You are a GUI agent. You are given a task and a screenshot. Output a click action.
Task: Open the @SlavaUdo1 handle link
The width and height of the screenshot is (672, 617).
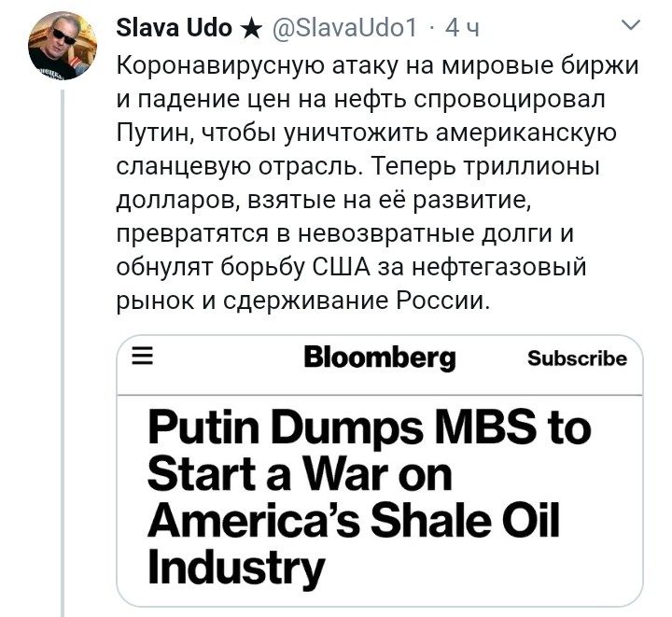point(343,29)
